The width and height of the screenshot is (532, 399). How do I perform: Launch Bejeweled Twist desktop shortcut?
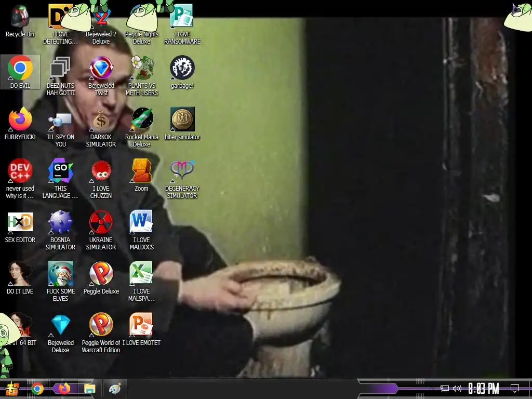(101, 76)
